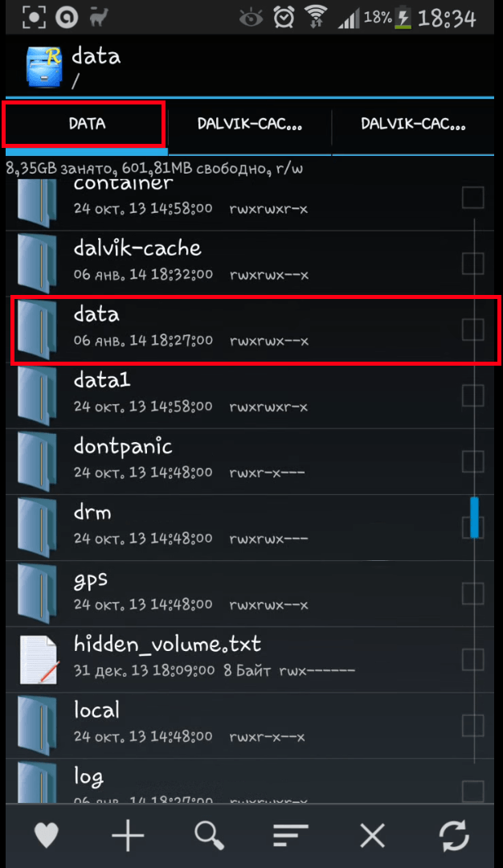The height and width of the screenshot is (868, 503).
Task: Open the local folder
Action: (250, 725)
